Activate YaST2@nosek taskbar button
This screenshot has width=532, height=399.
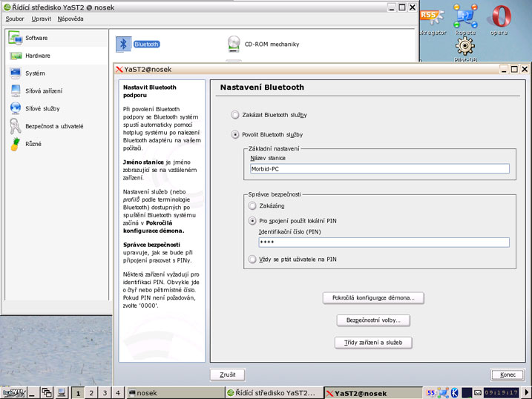[x=373, y=393]
